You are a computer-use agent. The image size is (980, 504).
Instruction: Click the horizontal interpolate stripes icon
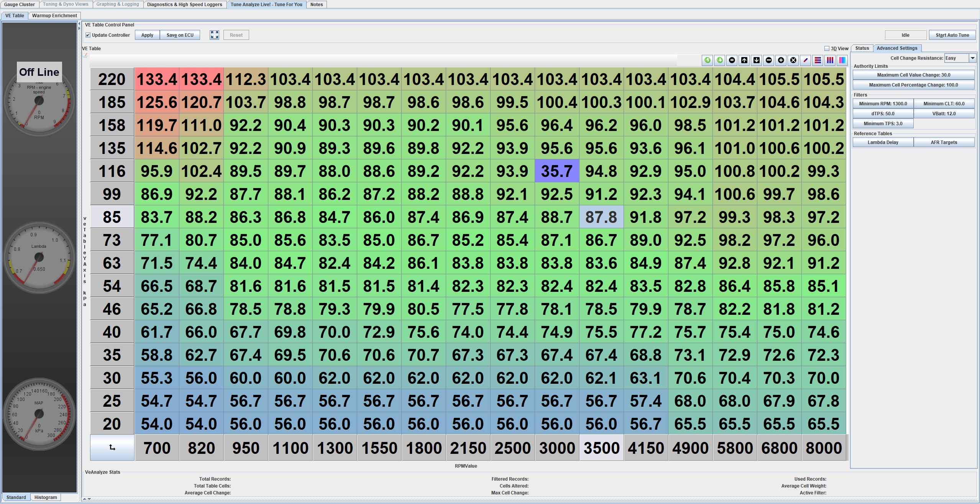(x=817, y=60)
